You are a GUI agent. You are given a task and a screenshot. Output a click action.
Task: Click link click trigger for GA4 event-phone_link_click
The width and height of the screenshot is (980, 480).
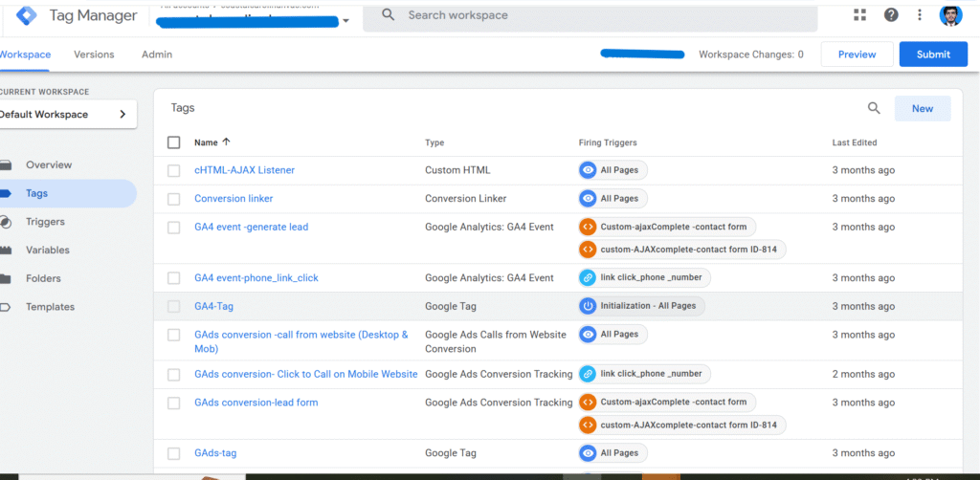point(644,277)
